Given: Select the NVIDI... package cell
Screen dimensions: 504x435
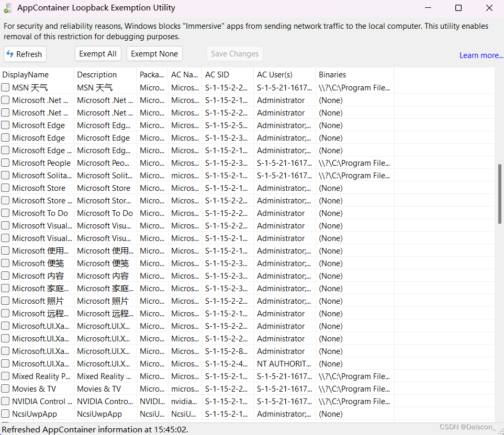Looking at the screenshot, I should 152,402.
